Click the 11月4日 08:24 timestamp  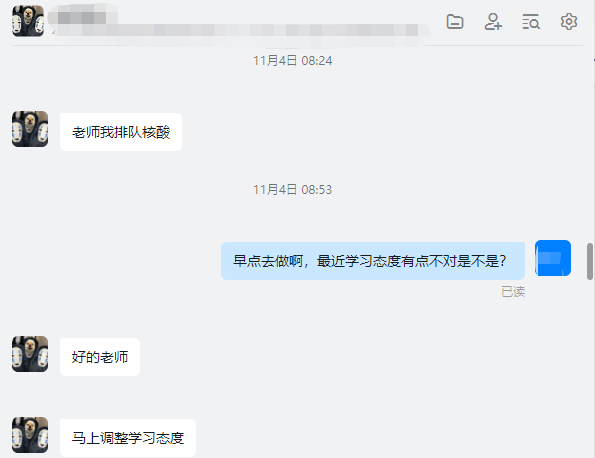293,61
